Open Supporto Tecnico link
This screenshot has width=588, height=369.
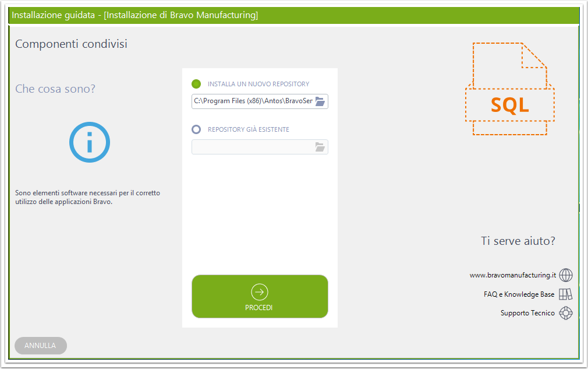527,313
